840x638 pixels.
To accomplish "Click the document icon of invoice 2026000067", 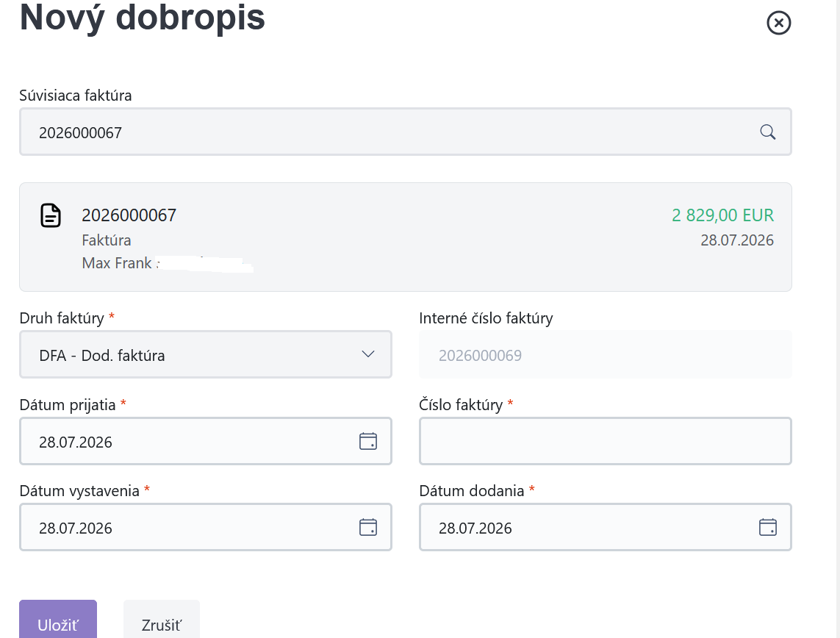I will click(x=51, y=216).
